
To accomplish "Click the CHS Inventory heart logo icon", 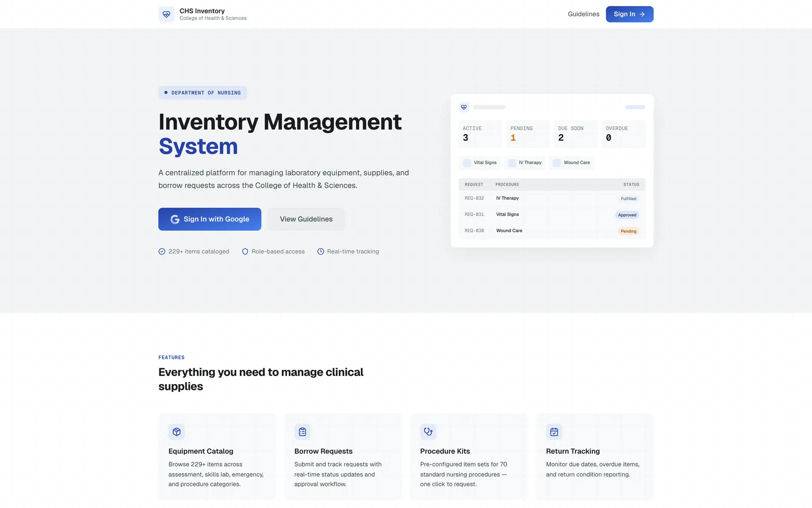I will 166,14.
